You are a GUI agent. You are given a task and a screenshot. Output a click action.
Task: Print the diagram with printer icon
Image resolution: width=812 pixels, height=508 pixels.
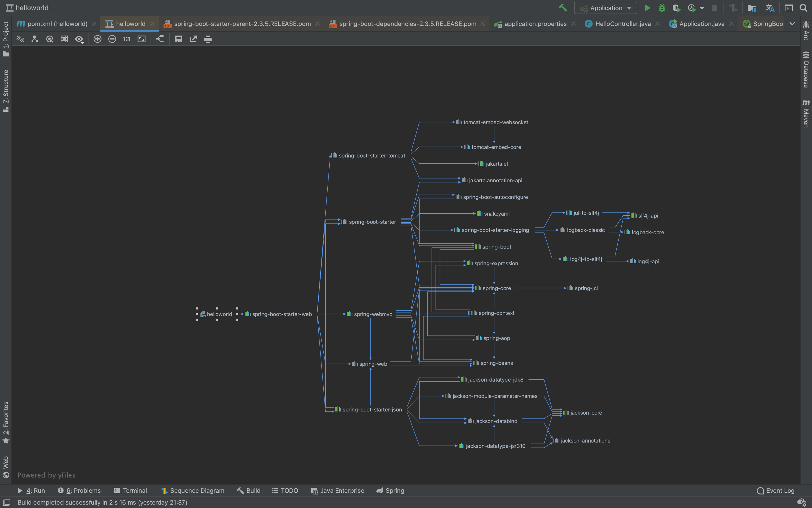[x=208, y=39]
